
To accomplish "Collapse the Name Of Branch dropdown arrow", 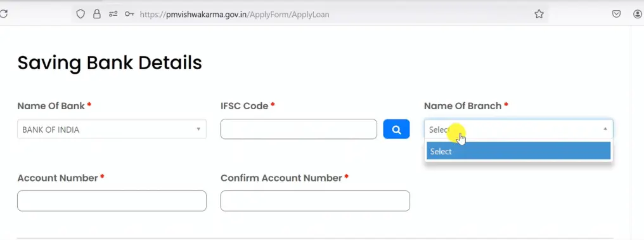I will (x=605, y=129).
